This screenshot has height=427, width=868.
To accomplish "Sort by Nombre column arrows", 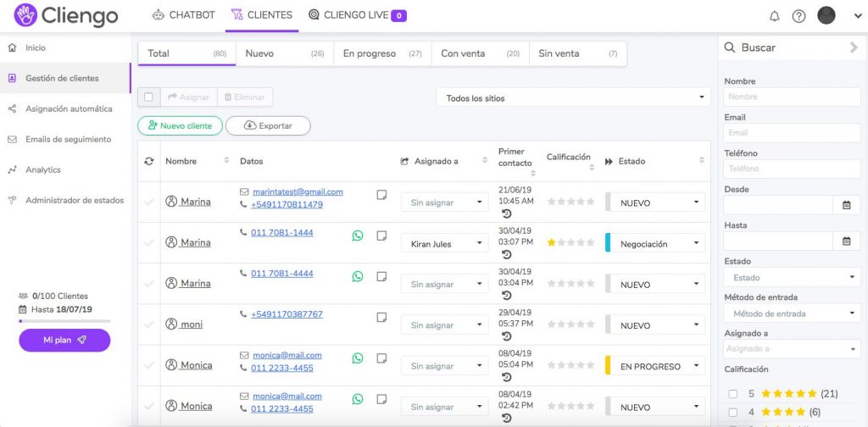I will coord(226,160).
